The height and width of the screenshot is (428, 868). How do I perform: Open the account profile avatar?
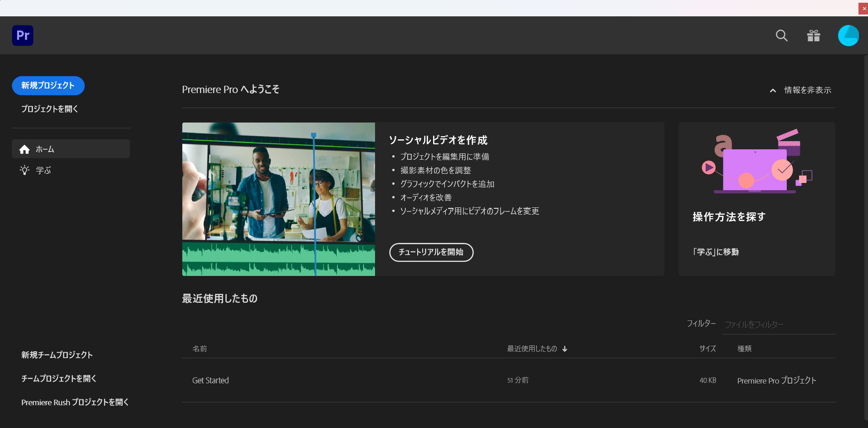pyautogui.click(x=848, y=35)
